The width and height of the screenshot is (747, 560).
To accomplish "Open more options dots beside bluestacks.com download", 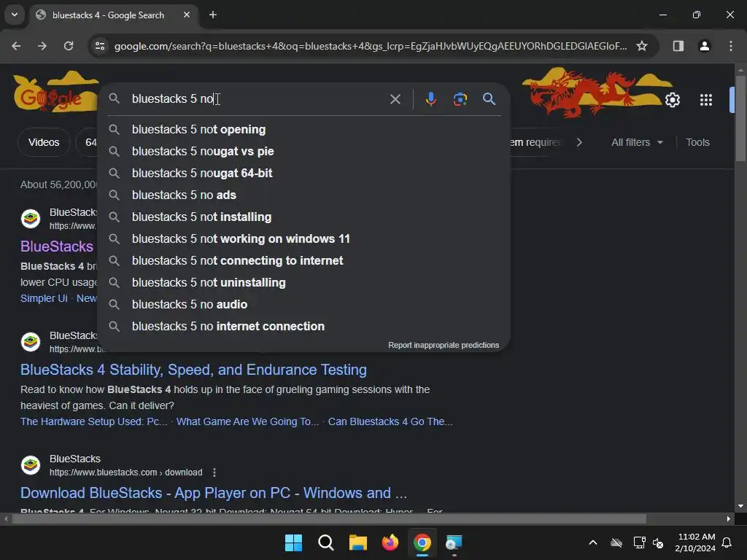I will 214,472.
